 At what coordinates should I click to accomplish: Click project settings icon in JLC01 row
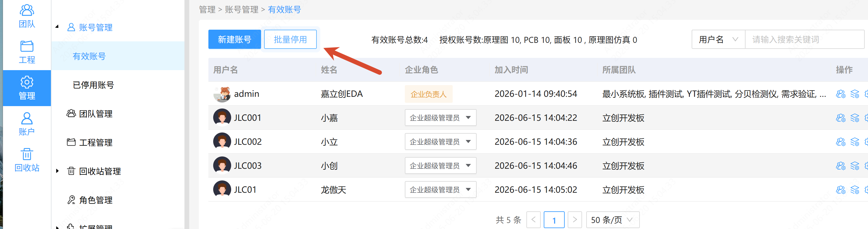tap(855, 189)
